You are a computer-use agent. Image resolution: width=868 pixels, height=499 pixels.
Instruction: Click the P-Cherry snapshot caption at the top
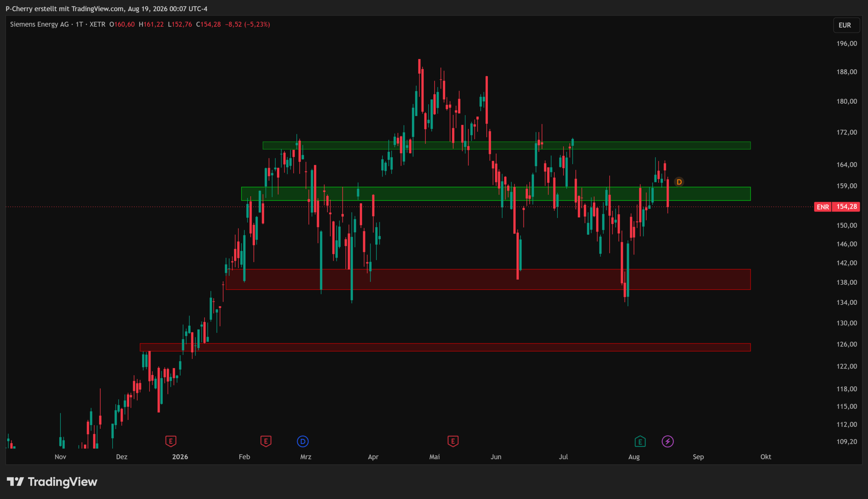[x=106, y=8]
